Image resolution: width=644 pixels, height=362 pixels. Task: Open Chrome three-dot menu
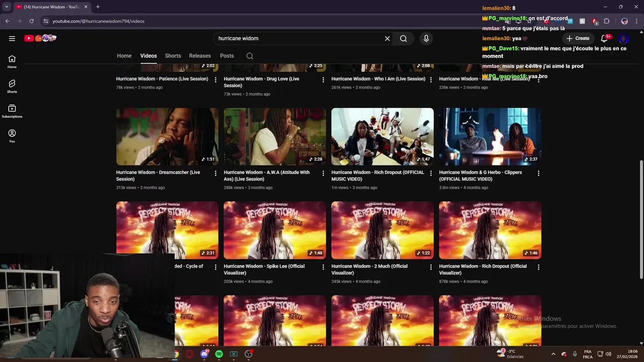pyautogui.click(x=636, y=21)
